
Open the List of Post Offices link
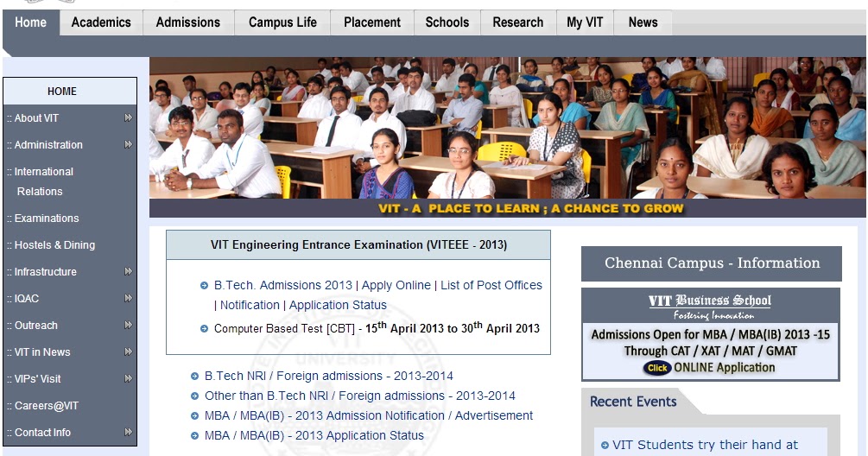pos(491,285)
